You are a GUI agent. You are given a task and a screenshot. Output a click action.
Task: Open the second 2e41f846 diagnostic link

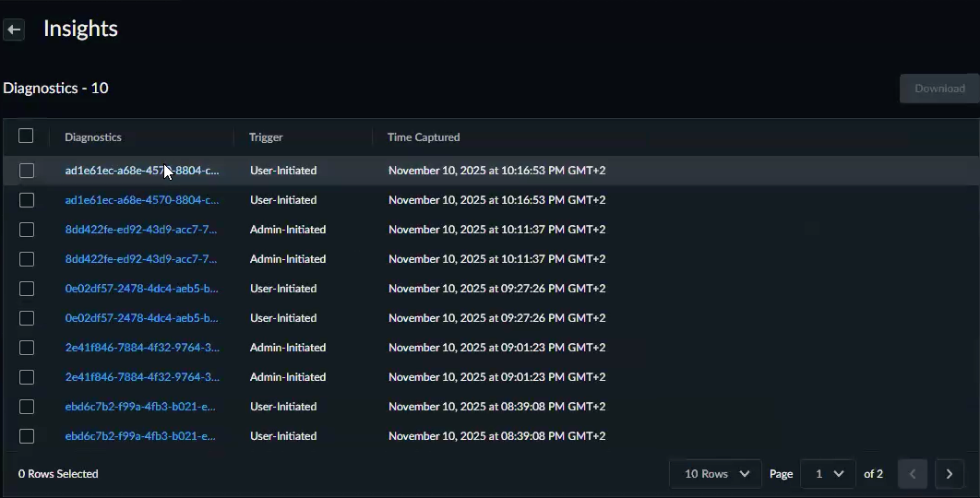click(141, 377)
